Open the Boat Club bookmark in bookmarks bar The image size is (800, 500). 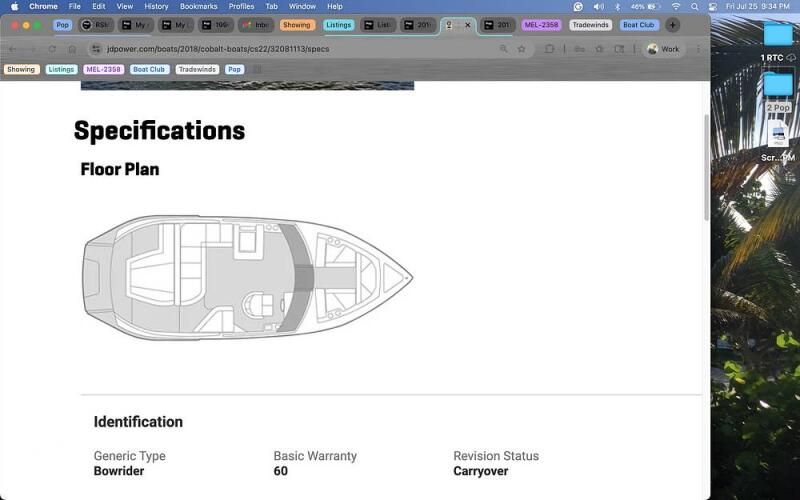(x=149, y=69)
